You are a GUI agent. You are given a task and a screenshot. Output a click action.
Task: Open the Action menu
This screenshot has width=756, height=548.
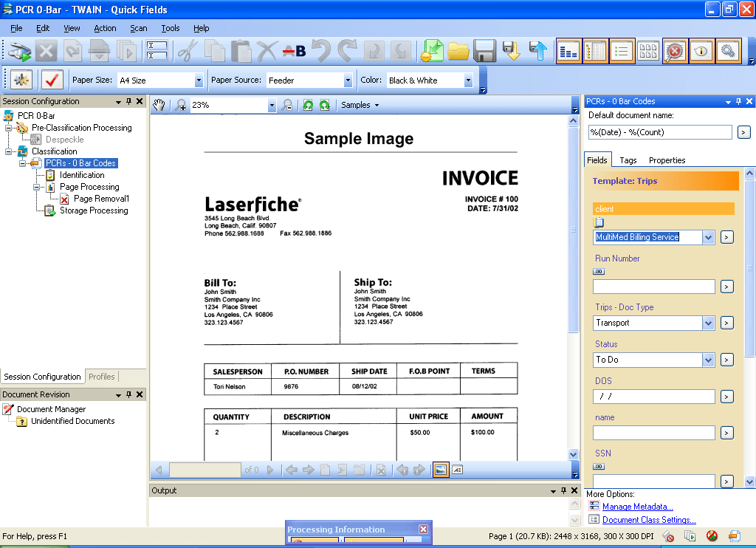point(105,28)
